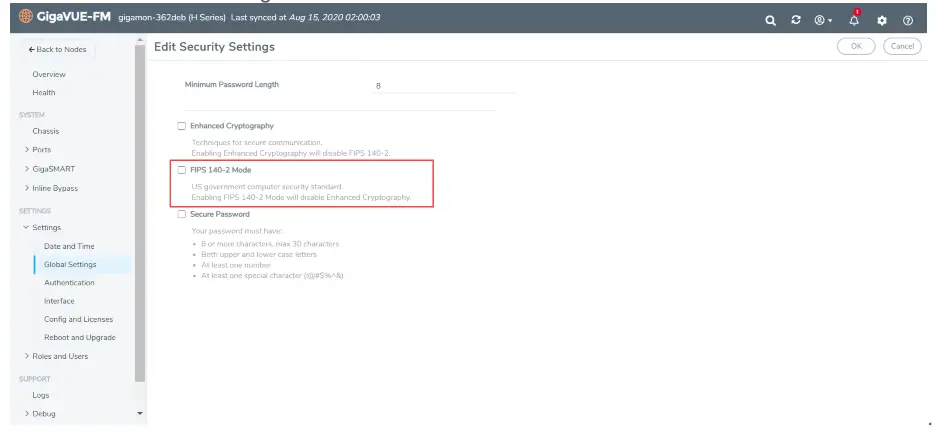This screenshot has height=438, width=945.
Task: Click the Edit Security Settings heading
Action: tap(215, 46)
